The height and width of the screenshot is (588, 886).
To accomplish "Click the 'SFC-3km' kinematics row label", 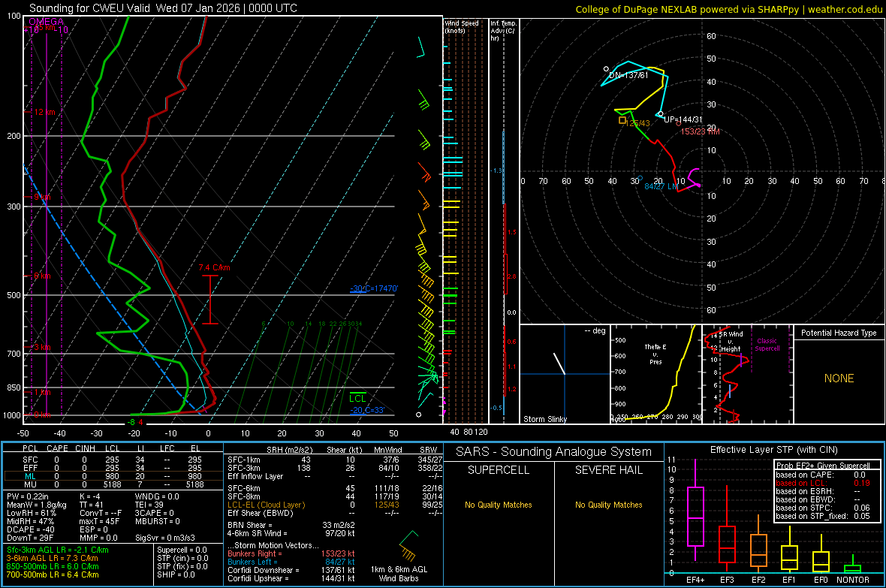I will [x=244, y=468].
